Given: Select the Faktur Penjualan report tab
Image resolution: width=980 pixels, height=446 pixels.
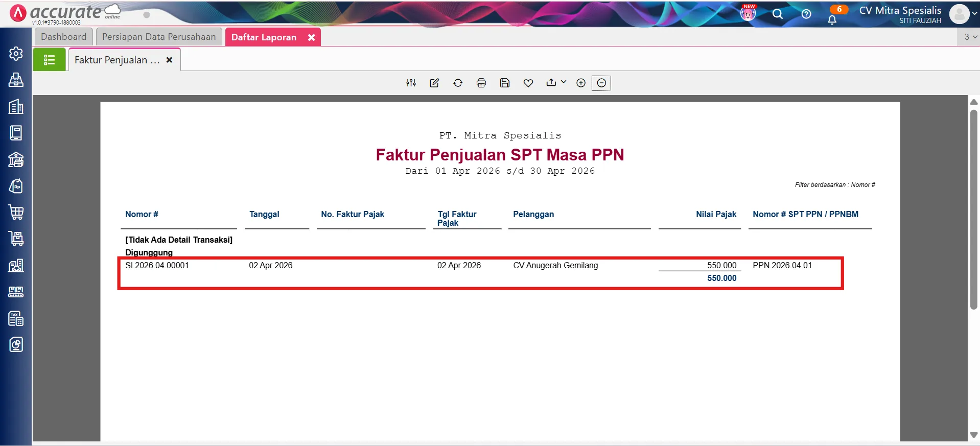Looking at the screenshot, I should pos(117,60).
